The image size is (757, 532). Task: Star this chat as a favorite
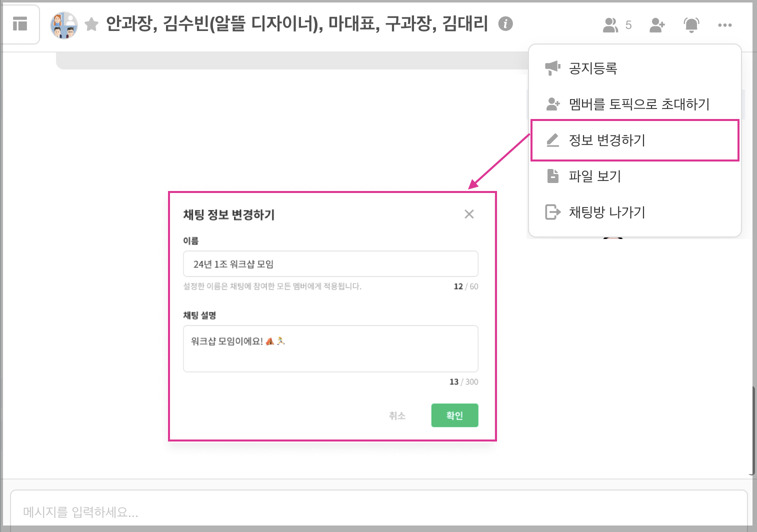91,24
